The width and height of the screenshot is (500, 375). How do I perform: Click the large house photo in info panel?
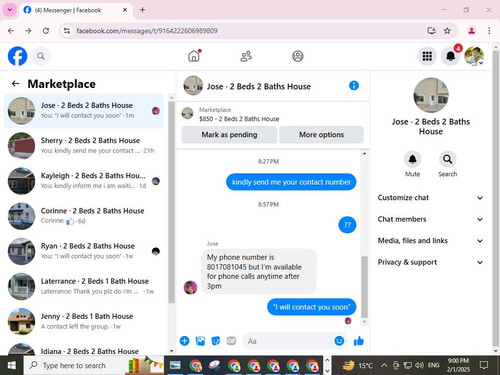pos(431,95)
